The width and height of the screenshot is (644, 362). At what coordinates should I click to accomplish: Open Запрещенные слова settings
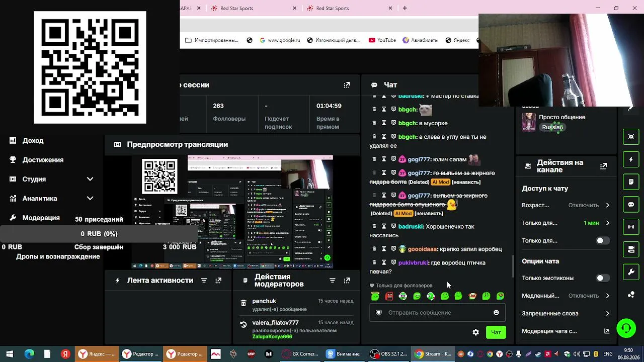pyautogui.click(x=566, y=313)
